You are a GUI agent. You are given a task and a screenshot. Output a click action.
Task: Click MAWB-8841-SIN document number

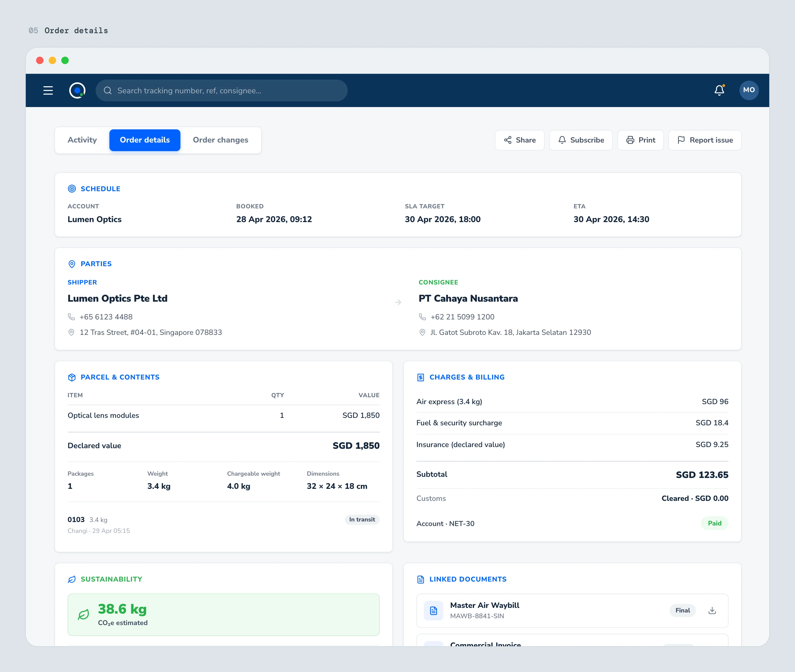click(x=477, y=616)
